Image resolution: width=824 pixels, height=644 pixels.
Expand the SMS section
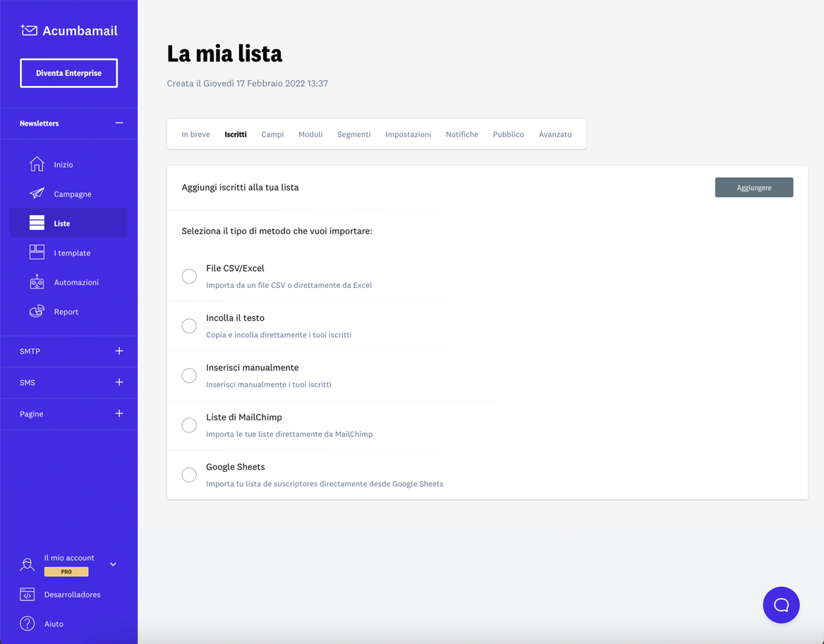click(119, 382)
